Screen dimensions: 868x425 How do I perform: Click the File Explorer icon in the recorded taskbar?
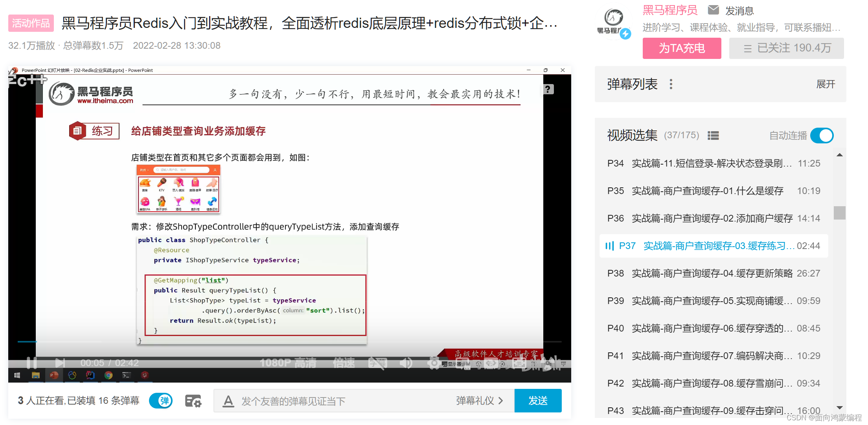coord(36,376)
